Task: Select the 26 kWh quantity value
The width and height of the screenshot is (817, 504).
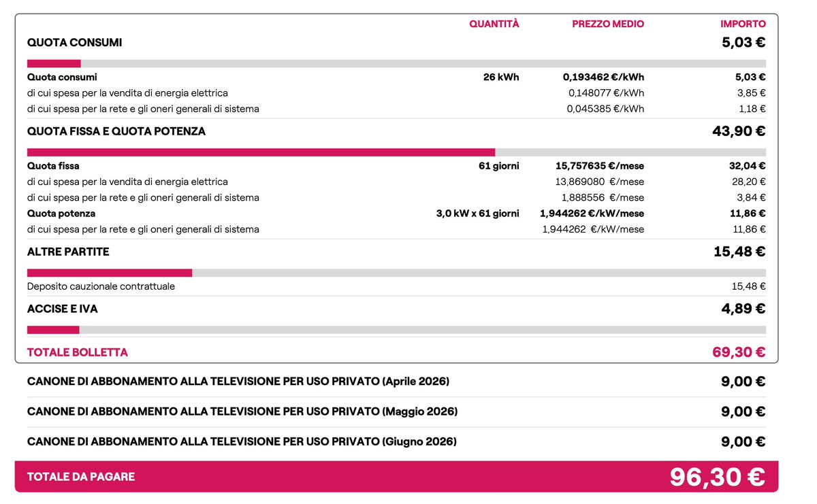Action: click(501, 77)
